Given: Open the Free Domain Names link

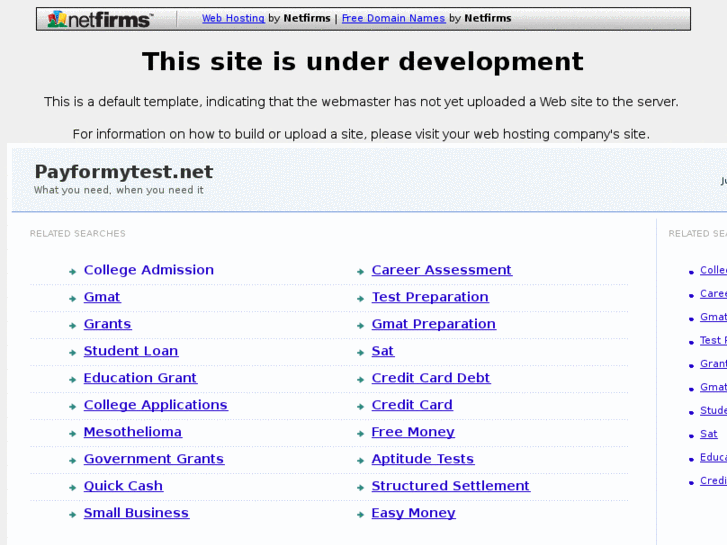Looking at the screenshot, I should pyautogui.click(x=393, y=18).
